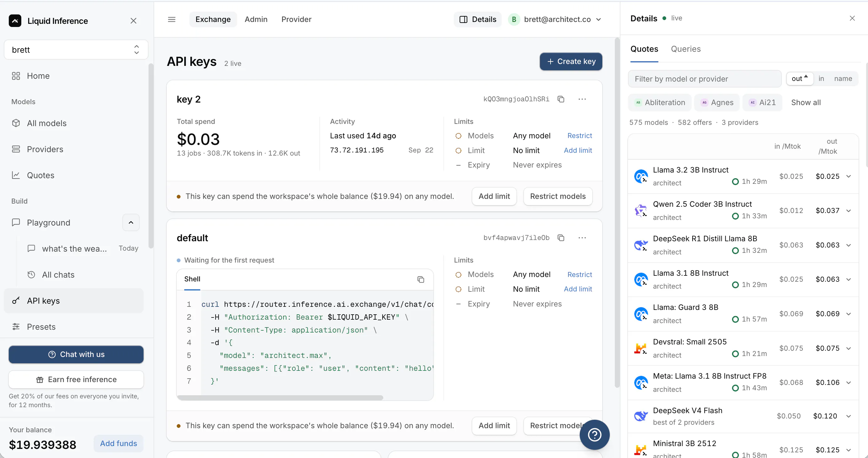This screenshot has width=868, height=458.
Task: Open the brett workspace selector
Action: tap(76, 50)
